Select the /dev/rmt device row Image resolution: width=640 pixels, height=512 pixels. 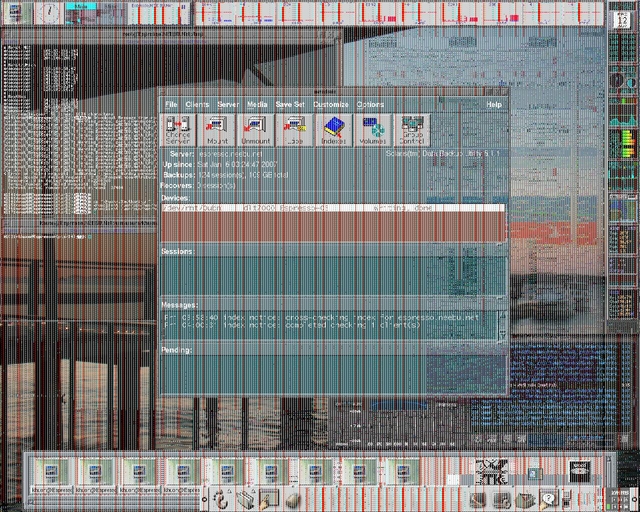point(333,208)
